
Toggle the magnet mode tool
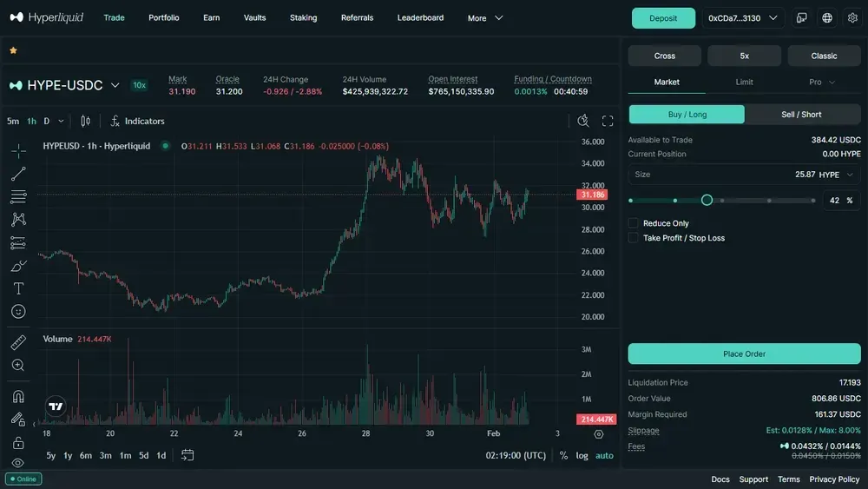coord(18,397)
